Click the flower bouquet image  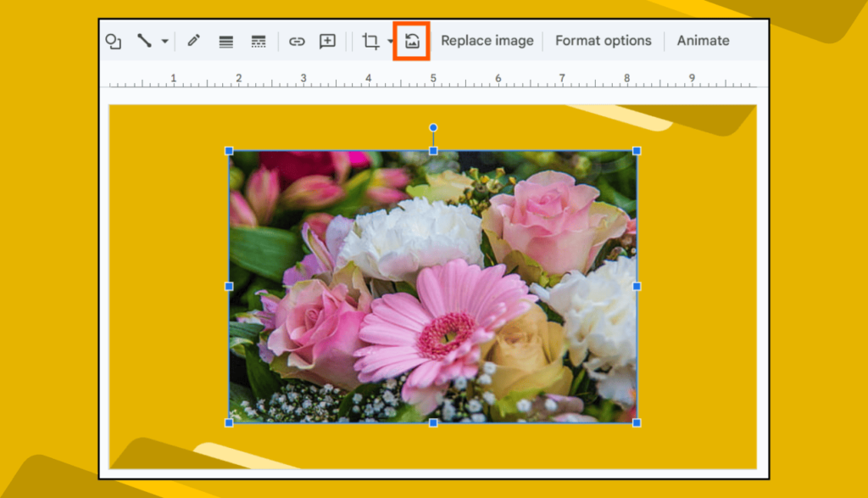432,284
